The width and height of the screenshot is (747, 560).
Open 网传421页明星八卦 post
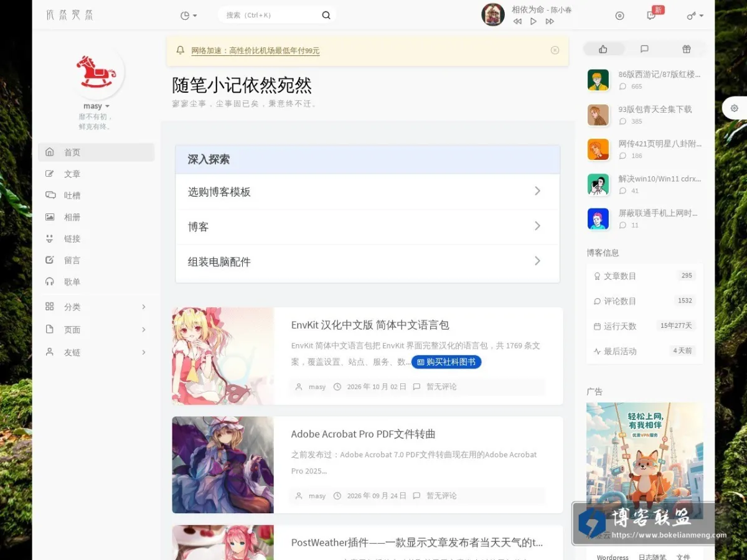(660, 144)
